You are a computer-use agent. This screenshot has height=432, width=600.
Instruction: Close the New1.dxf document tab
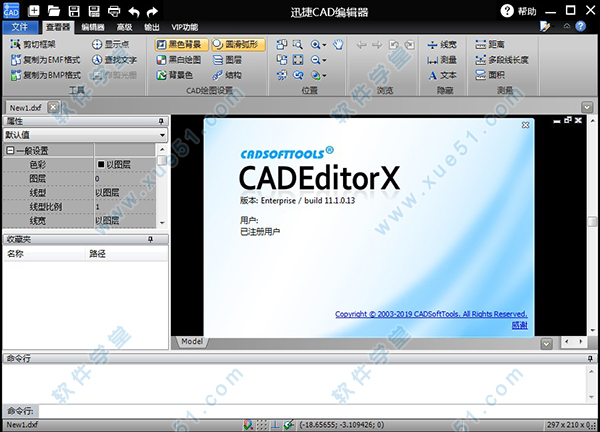point(54,107)
